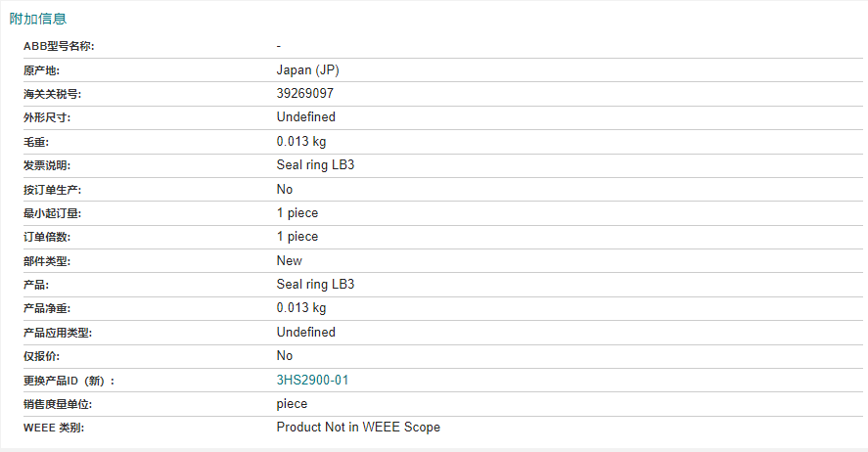Click the 产品应用类型 Undefined value

[x=305, y=332]
